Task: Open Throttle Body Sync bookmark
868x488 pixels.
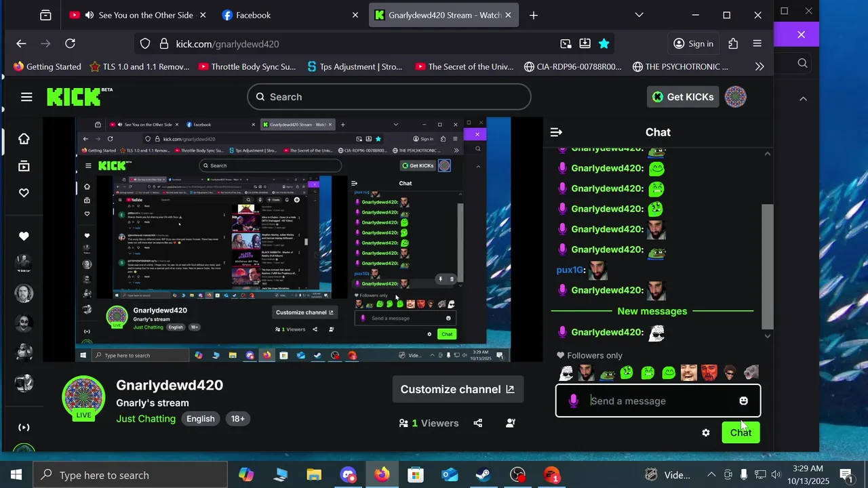Action: [248, 66]
